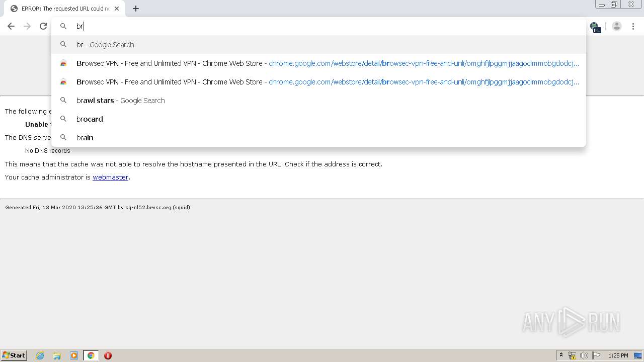
Task: Minimize the Chrome window
Action: click(x=602, y=5)
